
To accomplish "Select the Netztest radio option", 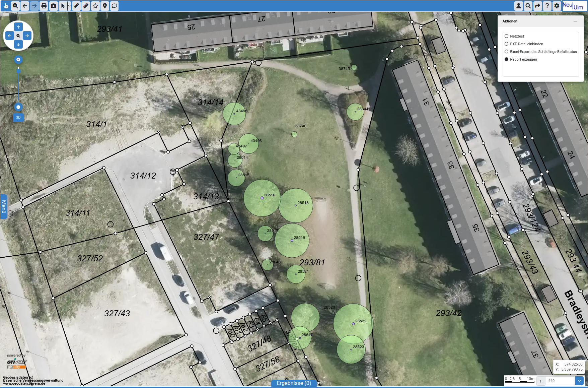I will tap(507, 36).
